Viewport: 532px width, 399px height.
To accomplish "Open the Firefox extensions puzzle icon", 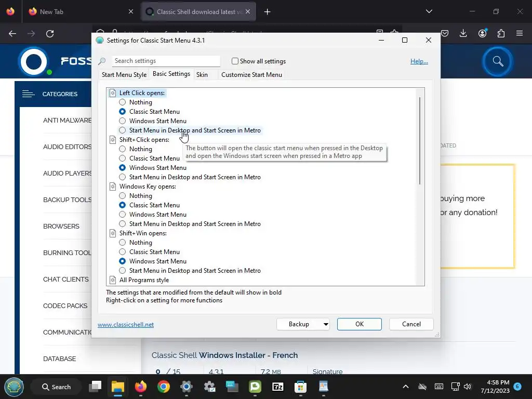I will [501, 33].
